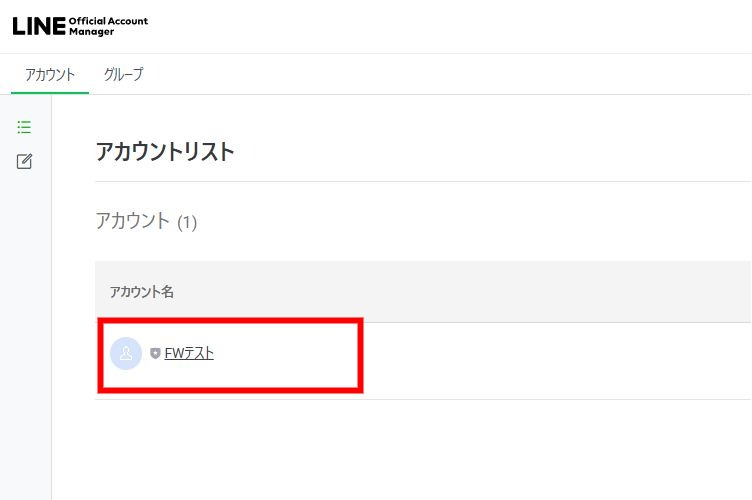Select the FWテスト table row
The image size is (752, 500).
click(x=500, y=361)
